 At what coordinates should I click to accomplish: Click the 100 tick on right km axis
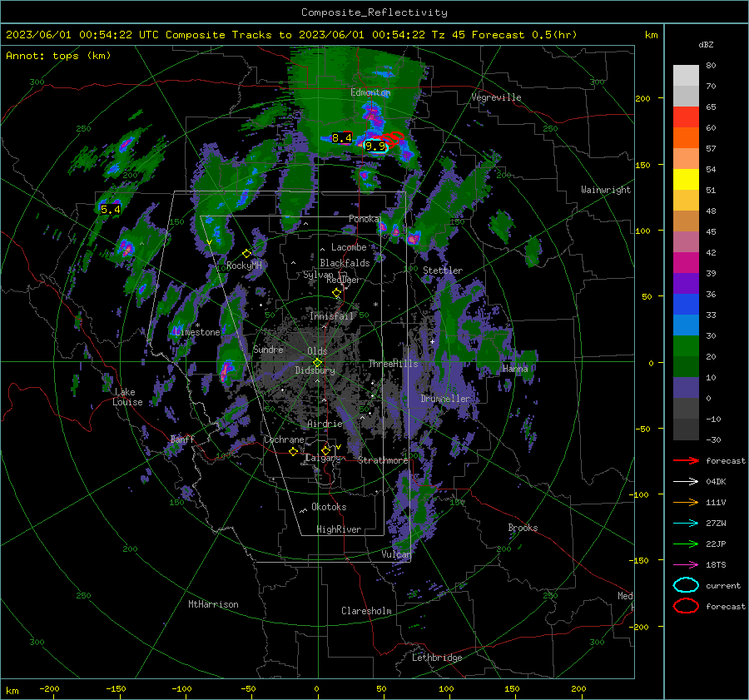pos(642,231)
